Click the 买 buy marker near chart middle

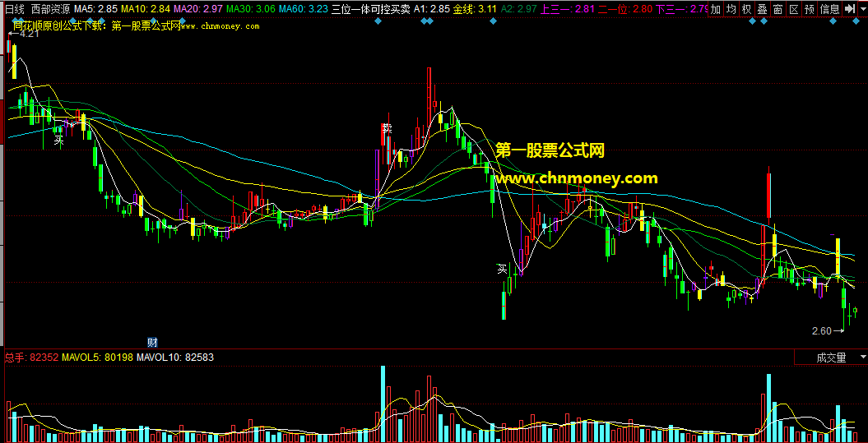pyautogui.click(x=502, y=270)
